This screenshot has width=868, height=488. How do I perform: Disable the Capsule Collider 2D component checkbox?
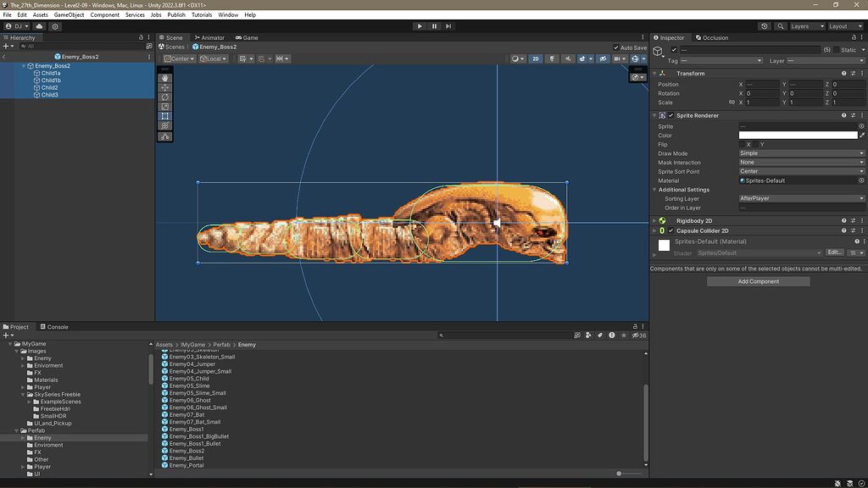[x=670, y=230]
